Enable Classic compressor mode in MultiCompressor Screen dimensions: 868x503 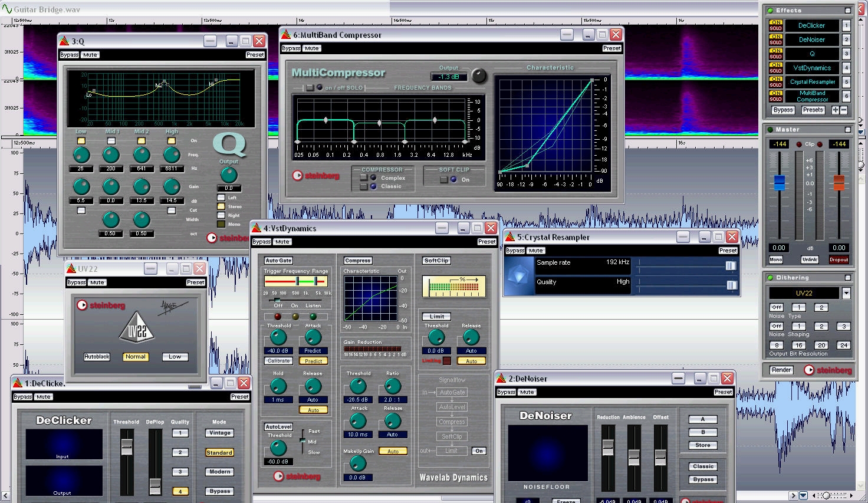coord(364,186)
